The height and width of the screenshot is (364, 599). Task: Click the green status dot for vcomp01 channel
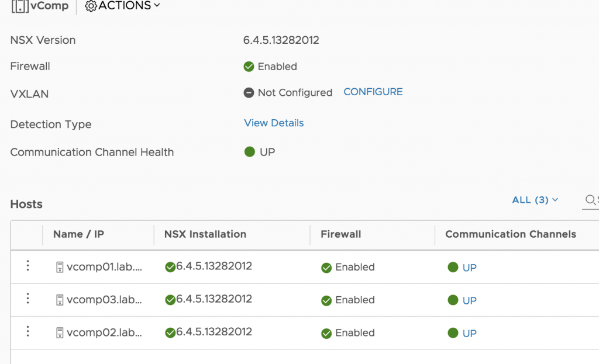pyautogui.click(x=453, y=267)
